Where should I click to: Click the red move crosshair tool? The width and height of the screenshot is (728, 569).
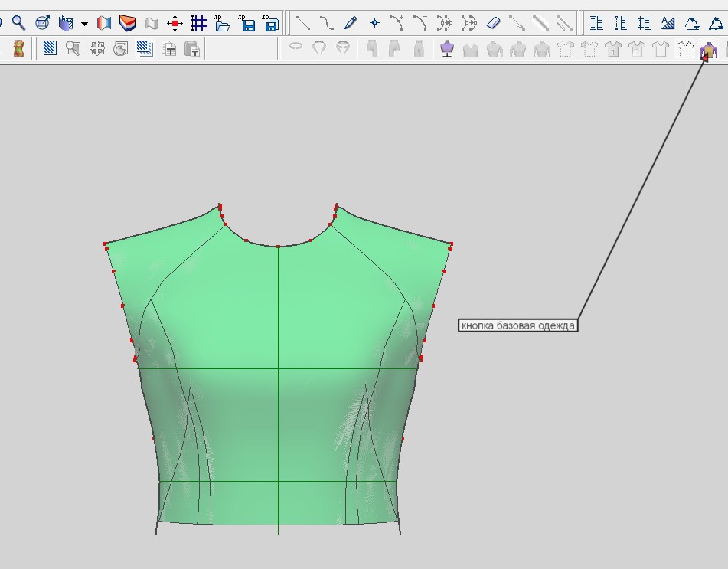[175, 23]
